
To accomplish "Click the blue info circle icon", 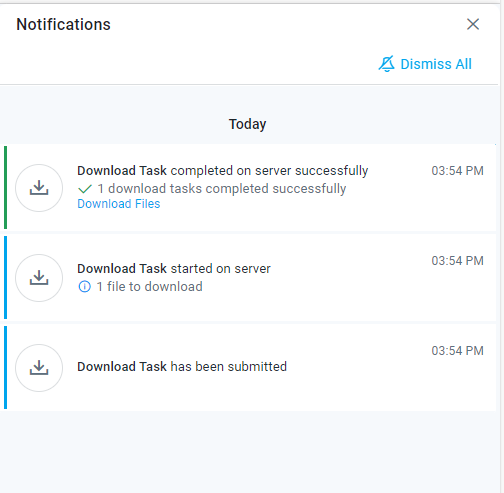I will (84, 286).
